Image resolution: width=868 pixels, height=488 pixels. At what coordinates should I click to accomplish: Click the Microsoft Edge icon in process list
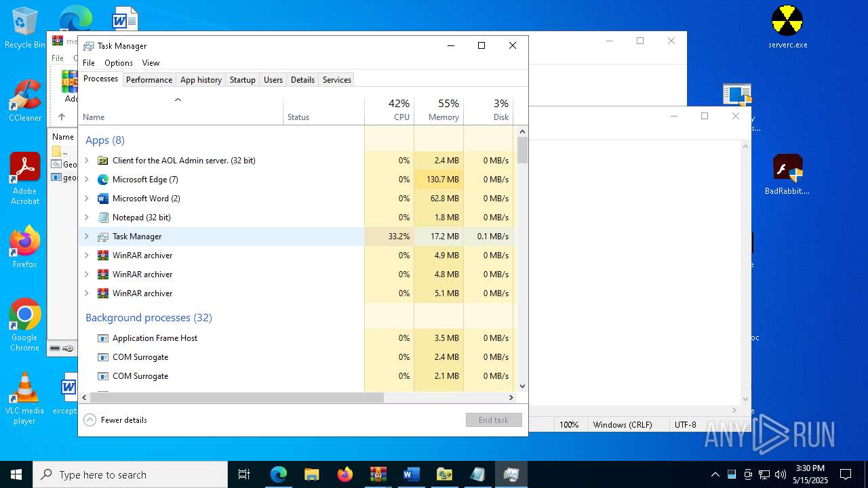coord(103,180)
